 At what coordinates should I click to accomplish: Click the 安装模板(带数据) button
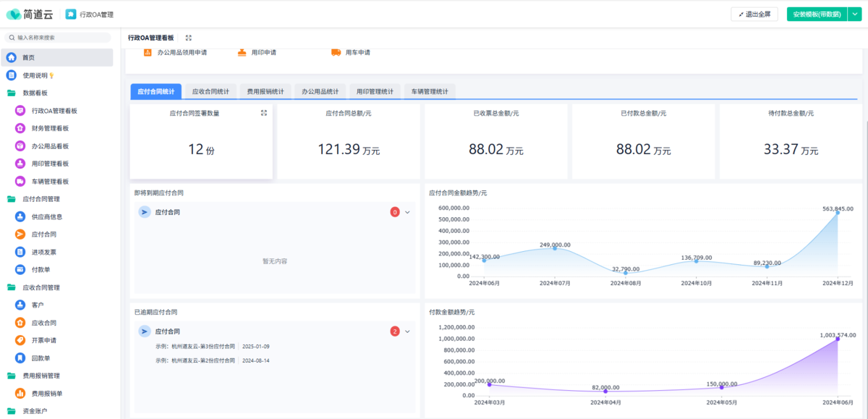click(x=816, y=14)
